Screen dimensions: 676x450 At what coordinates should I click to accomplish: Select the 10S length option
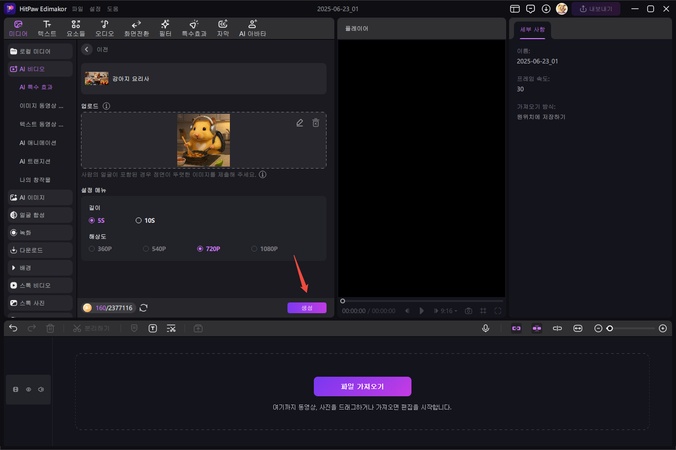coord(145,220)
